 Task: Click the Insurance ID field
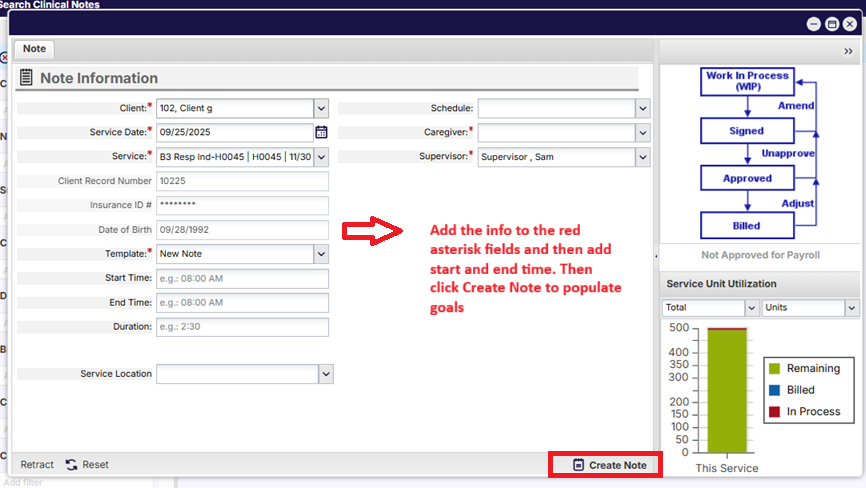[x=242, y=205]
